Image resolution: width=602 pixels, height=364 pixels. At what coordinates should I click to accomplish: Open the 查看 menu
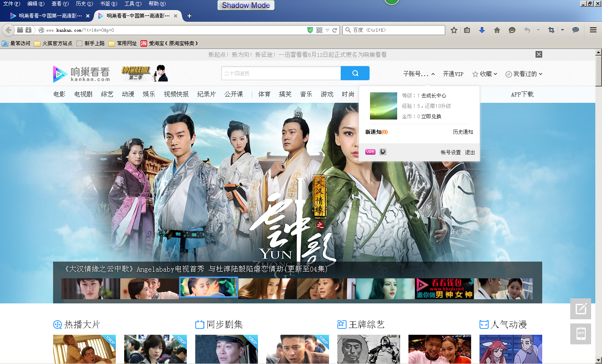[60, 4]
